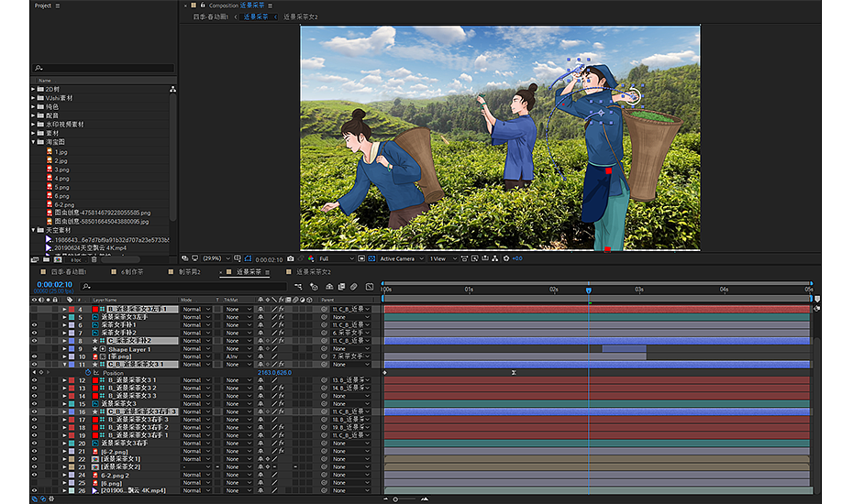Click the Position stopwatch on layer 11
Viewport: 853px width, 504px height.
click(x=88, y=372)
